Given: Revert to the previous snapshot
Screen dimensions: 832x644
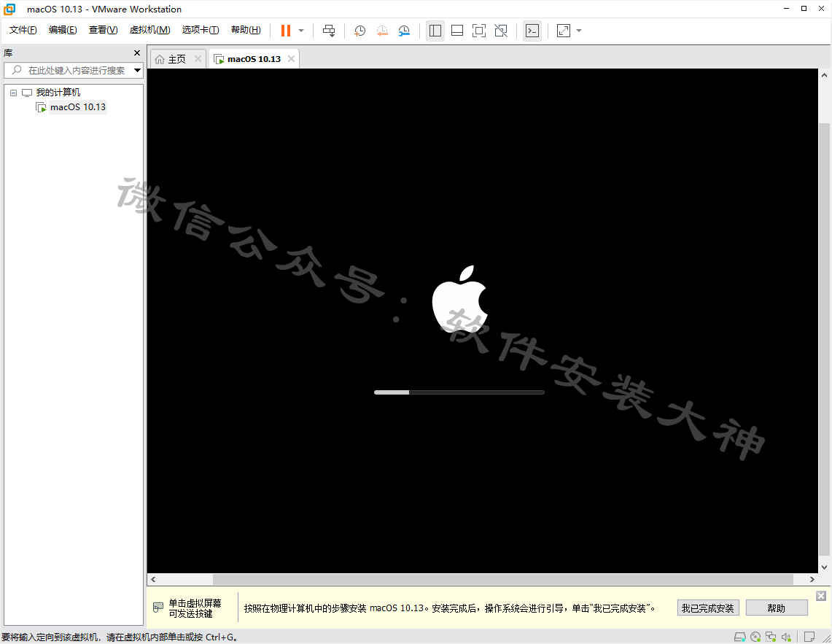Looking at the screenshot, I should tap(382, 31).
